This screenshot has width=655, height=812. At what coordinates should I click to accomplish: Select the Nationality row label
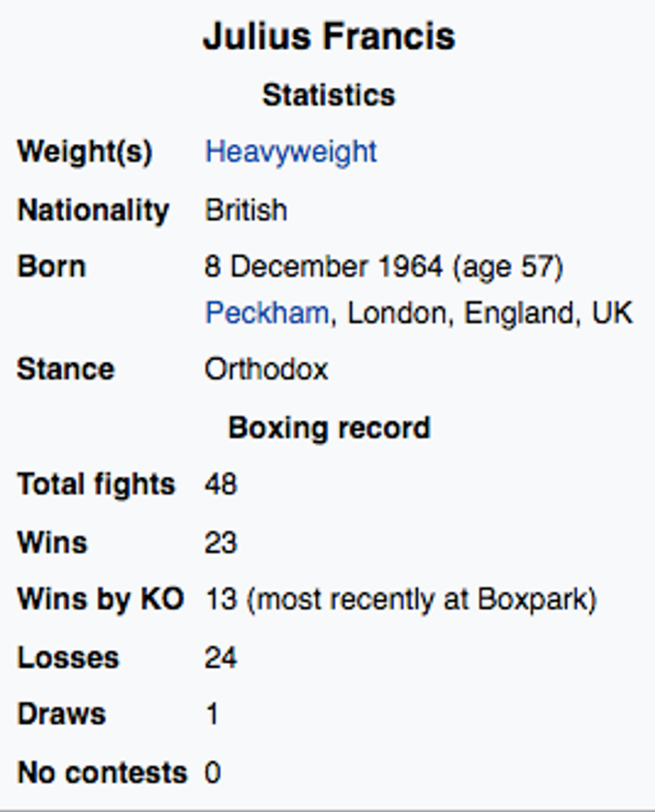(92, 211)
